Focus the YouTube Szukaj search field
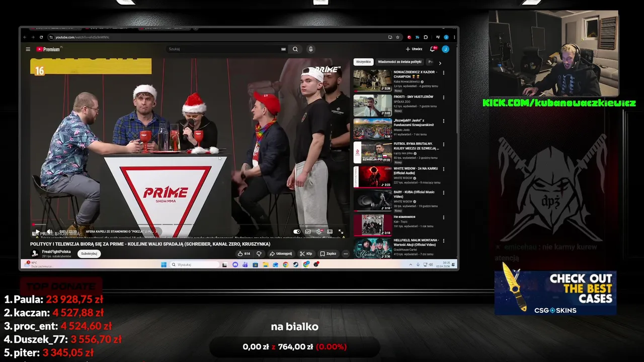This screenshot has width=644, height=362. pos(224,49)
